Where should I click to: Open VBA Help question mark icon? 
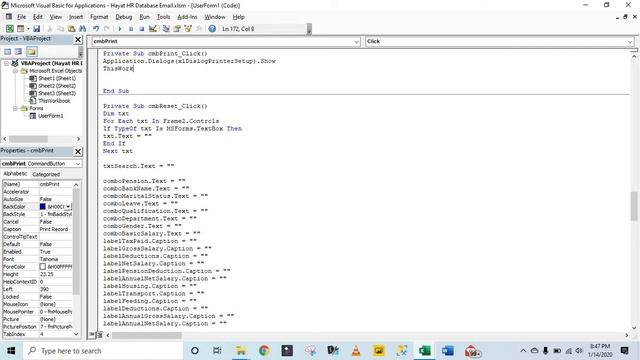(212, 29)
